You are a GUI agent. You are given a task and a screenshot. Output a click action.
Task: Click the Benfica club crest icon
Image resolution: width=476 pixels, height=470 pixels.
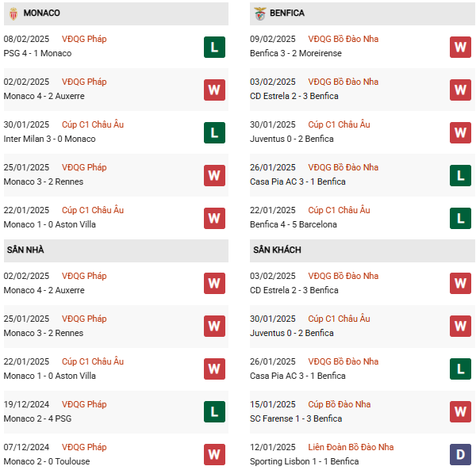click(261, 13)
